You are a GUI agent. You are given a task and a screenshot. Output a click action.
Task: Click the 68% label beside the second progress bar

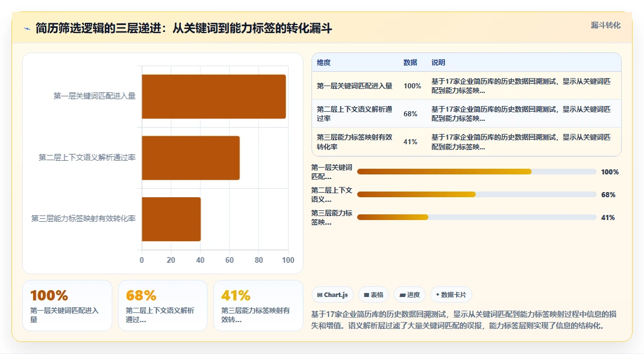tap(608, 194)
